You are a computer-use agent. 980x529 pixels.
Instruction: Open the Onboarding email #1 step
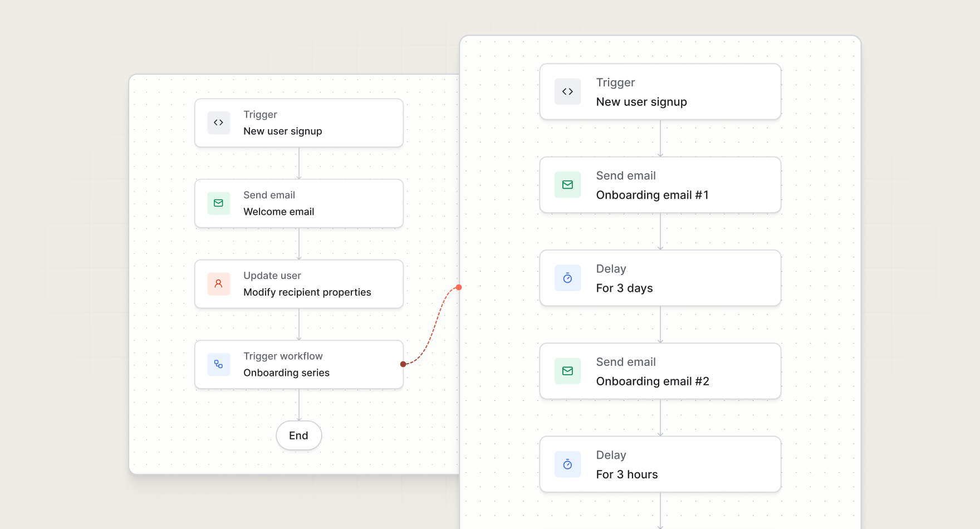660,185
